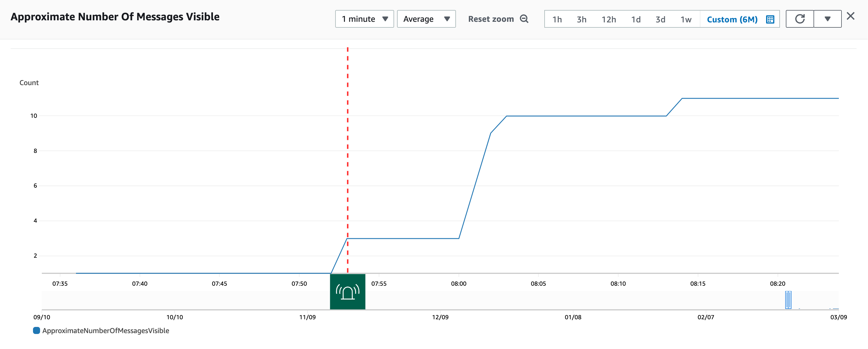868x349 pixels.
Task: Click the calendar icon beside Custom
Action: [x=770, y=19]
